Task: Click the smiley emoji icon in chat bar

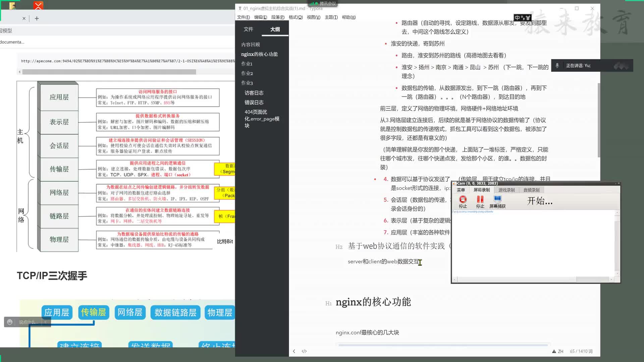Action: point(10,322)
